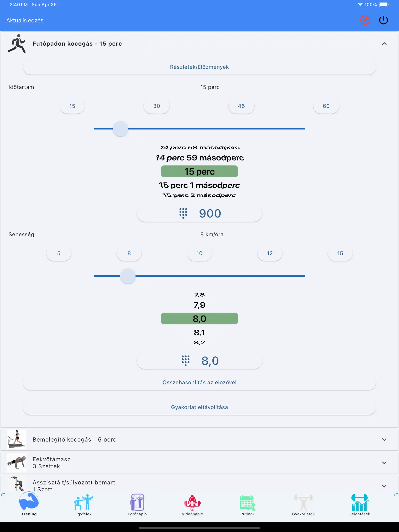Pick 8,1 in the speed picker wheel
Screen dimensions: 399x532
pyautogui.click(x=199, y=333)
